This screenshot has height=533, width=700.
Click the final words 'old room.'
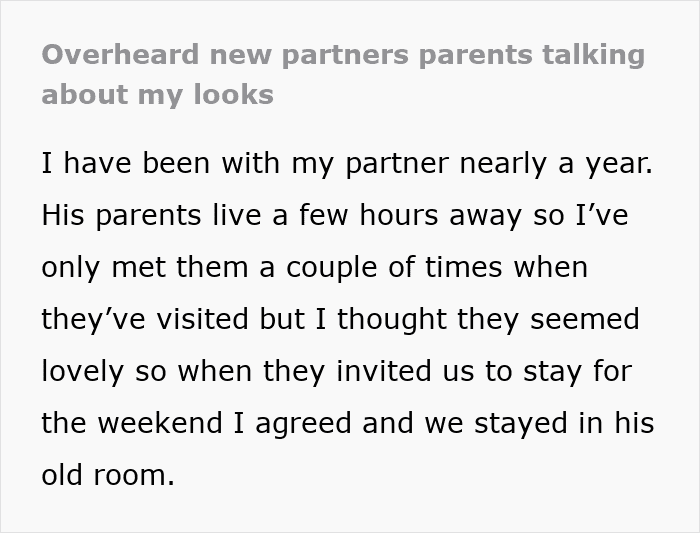tap(108, 475)
